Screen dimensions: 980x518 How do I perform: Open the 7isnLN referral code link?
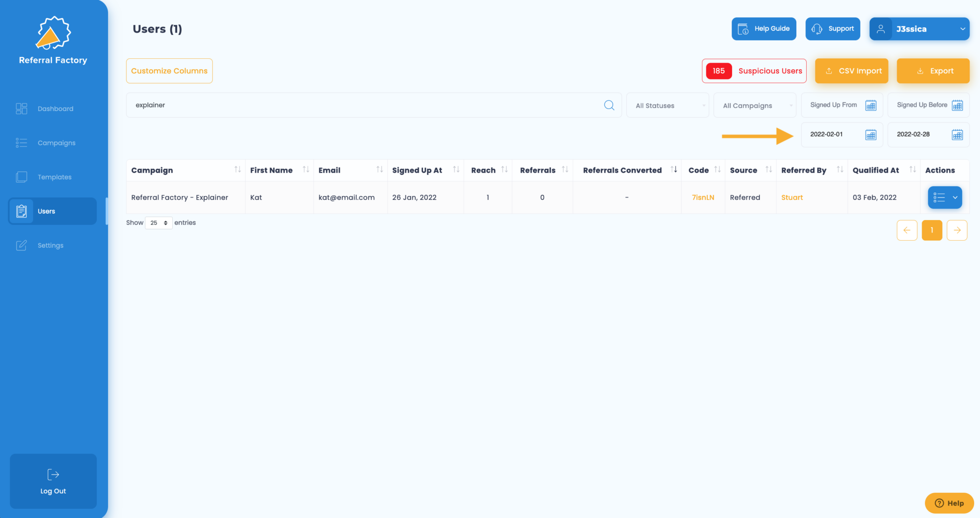[703, 198]
